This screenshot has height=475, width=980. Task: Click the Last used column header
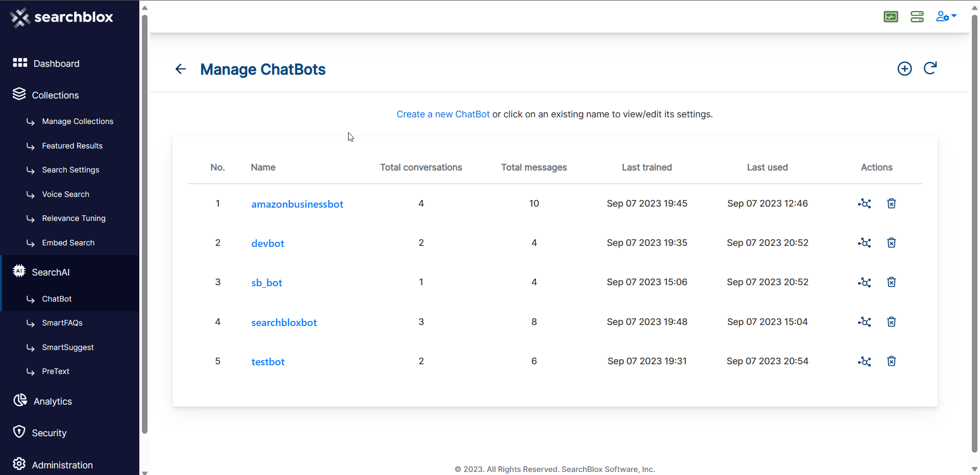[767, 167]
